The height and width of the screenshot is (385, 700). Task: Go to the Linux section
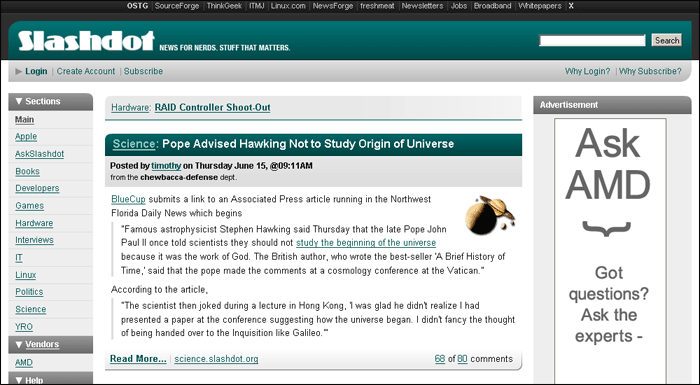pyautogui.click(x=25, y=275)
